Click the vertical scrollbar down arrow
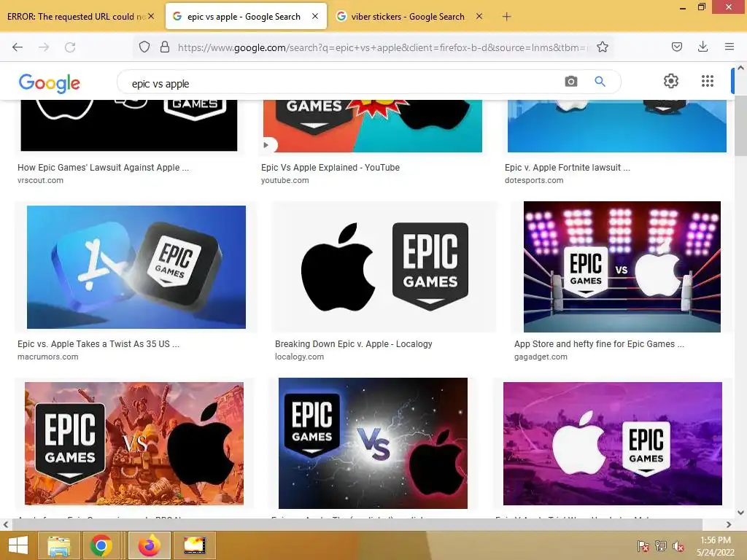 click(x=741, y=513)
